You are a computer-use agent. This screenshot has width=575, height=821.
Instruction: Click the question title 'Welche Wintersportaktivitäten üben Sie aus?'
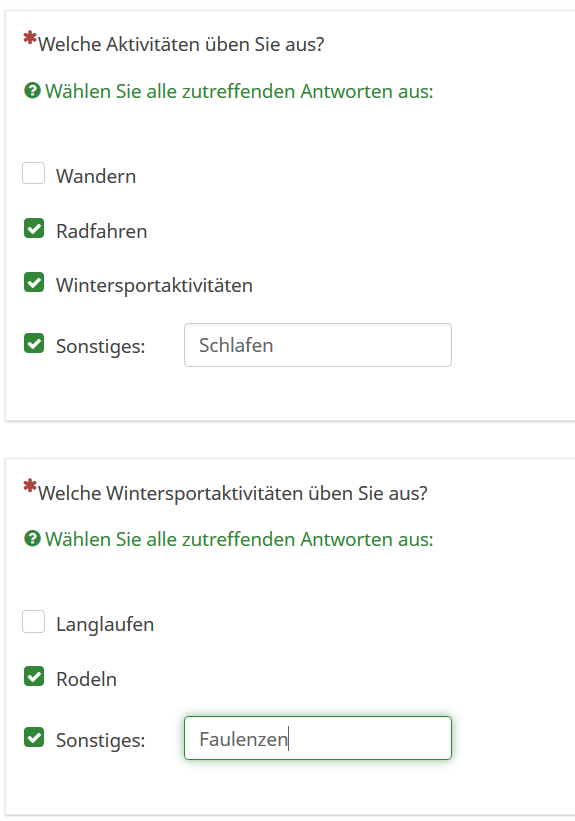233,493
